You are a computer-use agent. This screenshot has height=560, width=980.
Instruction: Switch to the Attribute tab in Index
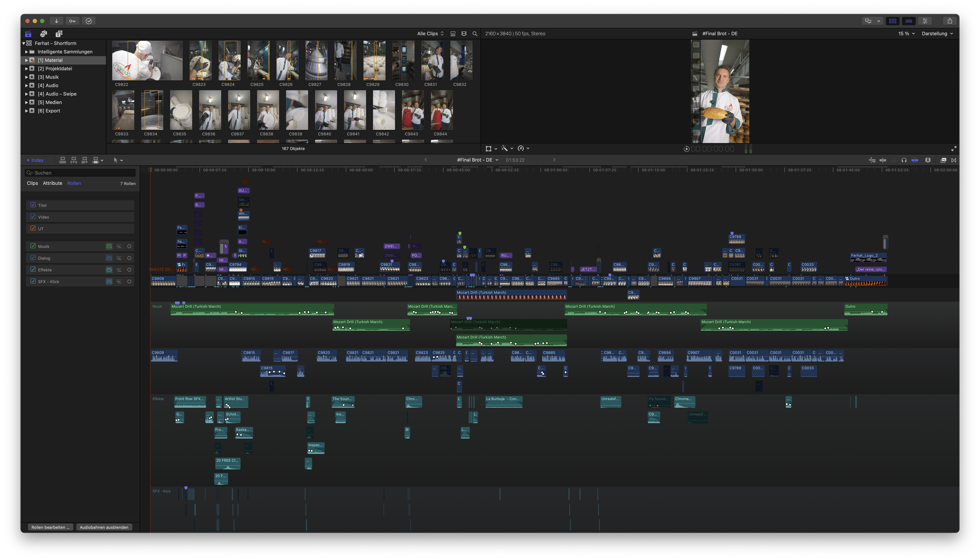coord(53,183)
